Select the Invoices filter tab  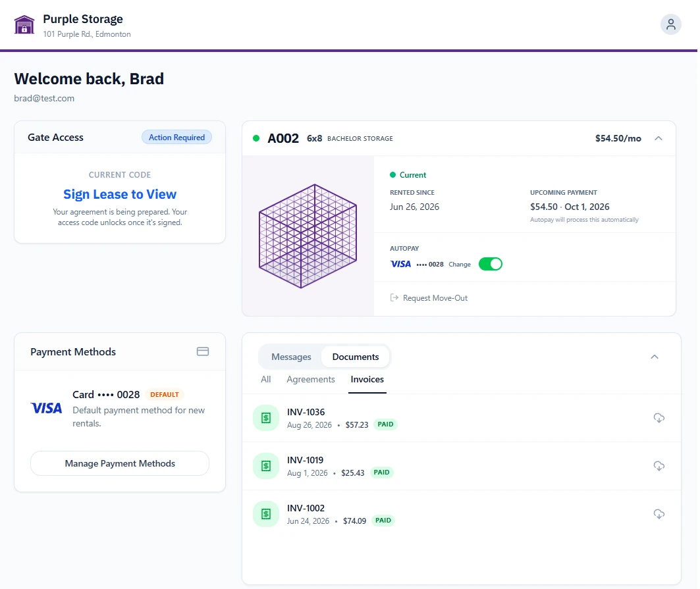coord(367,379)
